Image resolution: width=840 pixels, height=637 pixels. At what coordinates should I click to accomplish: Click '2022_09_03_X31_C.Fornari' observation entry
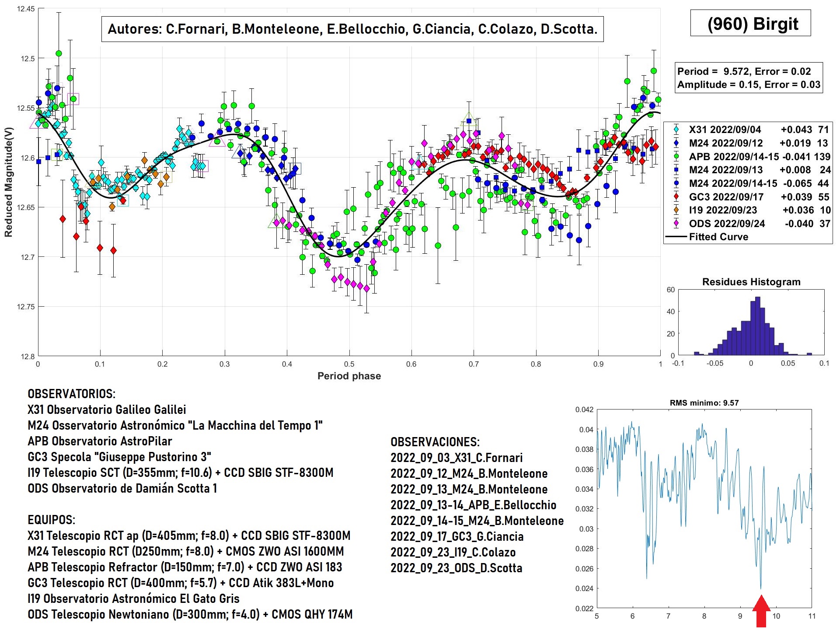(x=457, y=458)
